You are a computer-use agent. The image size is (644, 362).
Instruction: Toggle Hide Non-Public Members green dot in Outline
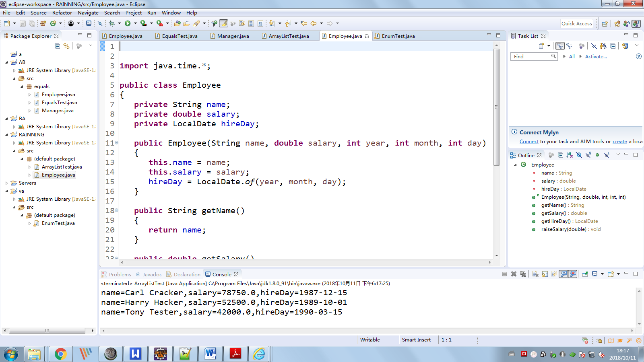[597, 155]
